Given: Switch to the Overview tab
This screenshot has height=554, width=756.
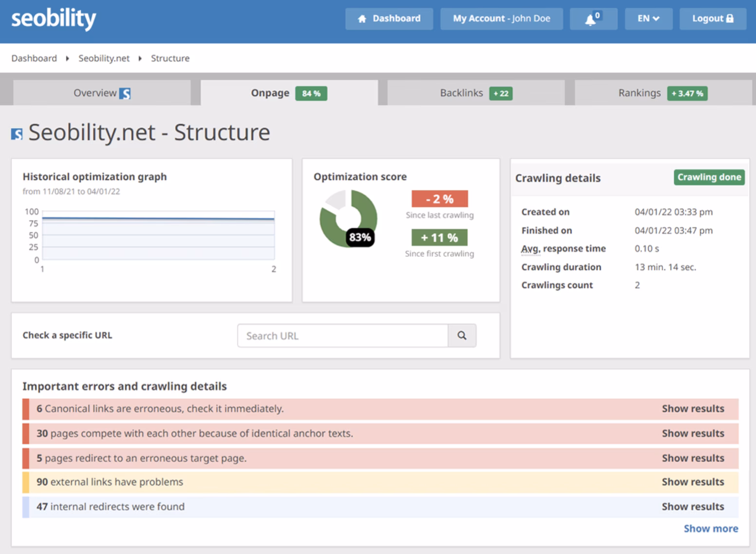Looking at the screenshot, I should 102,93.
